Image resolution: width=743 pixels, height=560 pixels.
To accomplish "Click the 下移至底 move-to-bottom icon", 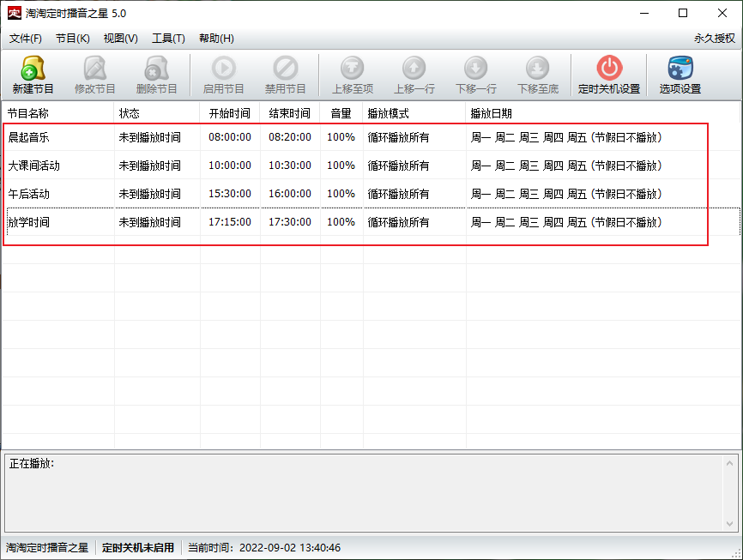I will [x=537, y=69].
